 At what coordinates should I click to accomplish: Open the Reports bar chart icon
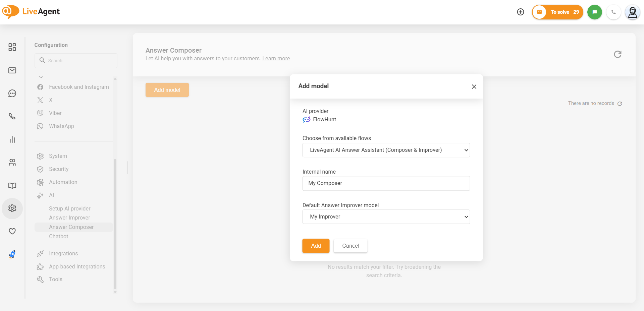[x=12, y=139]
